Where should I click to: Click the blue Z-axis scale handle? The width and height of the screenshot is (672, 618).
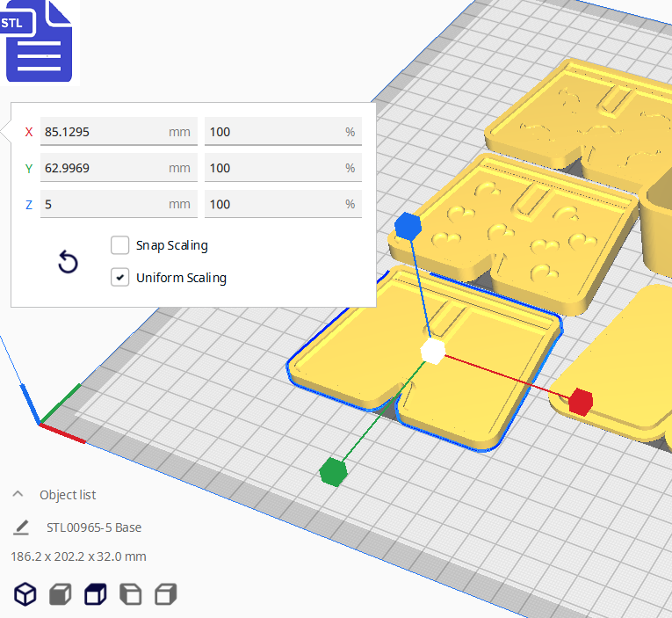(x=408, y=227)
